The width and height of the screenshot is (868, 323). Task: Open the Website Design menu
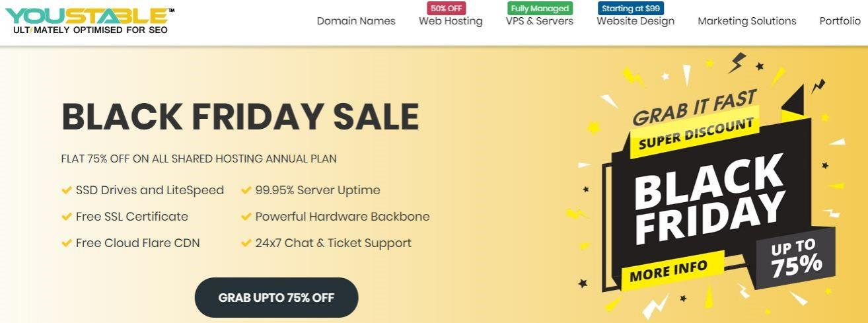click(635, 21)
